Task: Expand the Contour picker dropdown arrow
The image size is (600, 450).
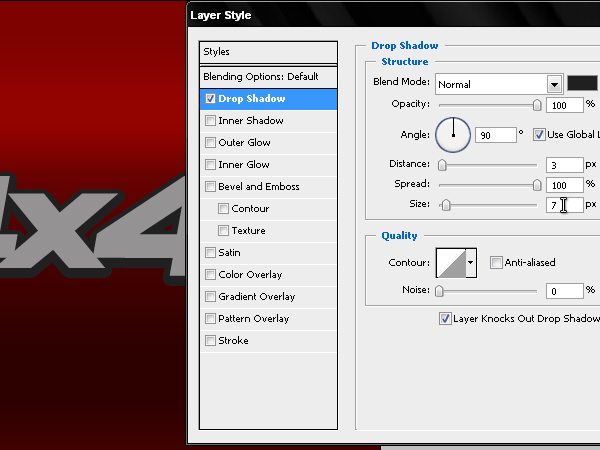Action: pyautogui.click(x=471, y=262)
